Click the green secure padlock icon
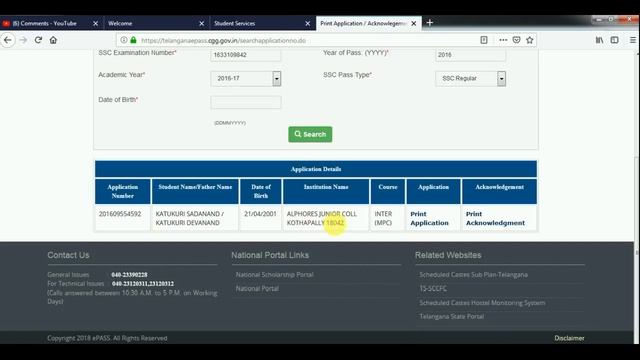This screenshot has width=640, height=360. 133,40
